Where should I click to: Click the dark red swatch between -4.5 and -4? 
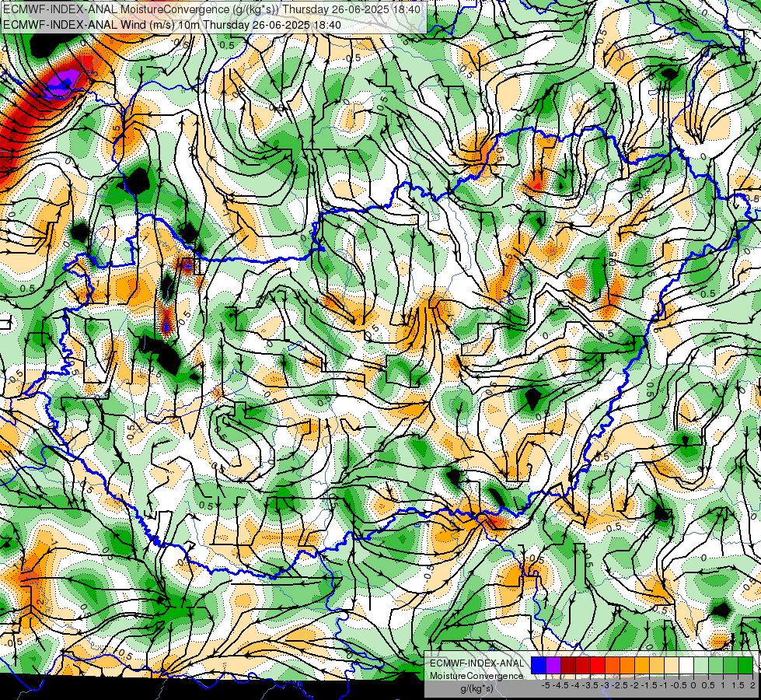568,665
